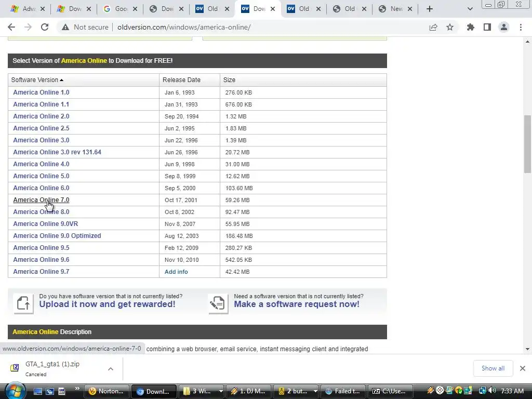Open America Online 2.0 link
532x399 pixels.
41,116
